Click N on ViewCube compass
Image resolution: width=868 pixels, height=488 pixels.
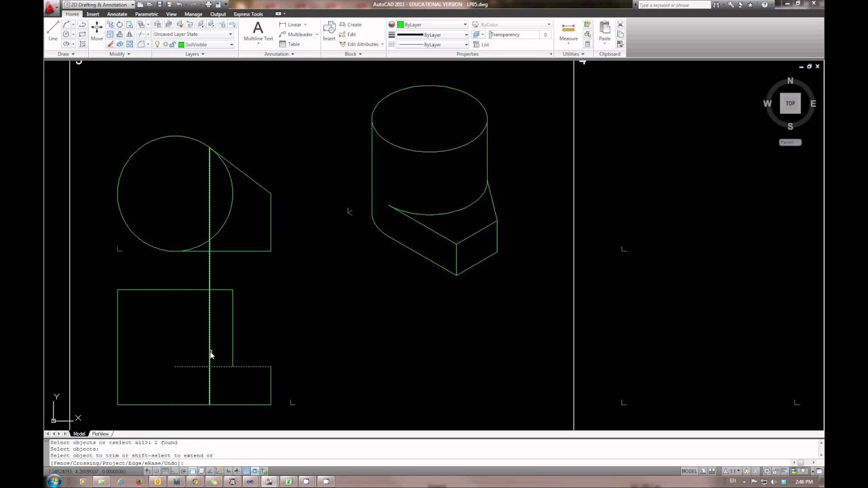pyautogui.click(x=790, y=81)
